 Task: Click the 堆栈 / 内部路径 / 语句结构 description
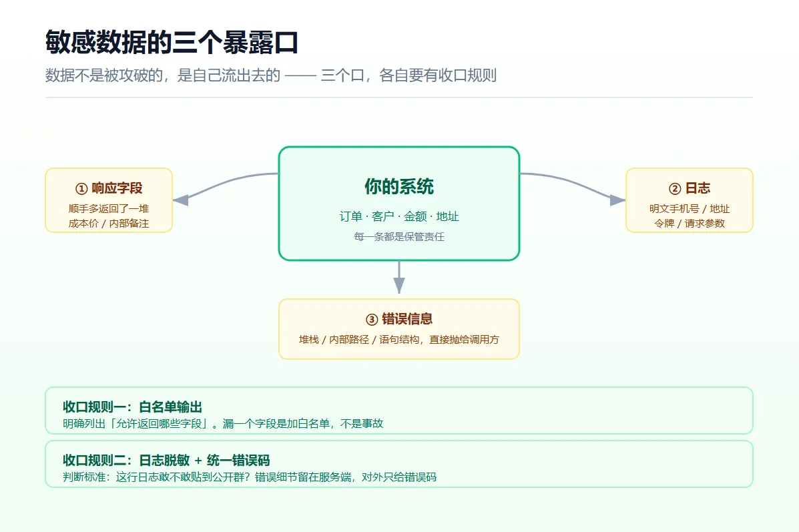[399, 339]
